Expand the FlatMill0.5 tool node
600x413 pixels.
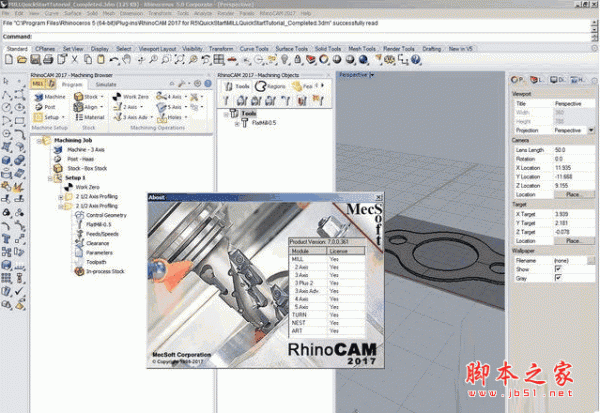click(237, 123)
